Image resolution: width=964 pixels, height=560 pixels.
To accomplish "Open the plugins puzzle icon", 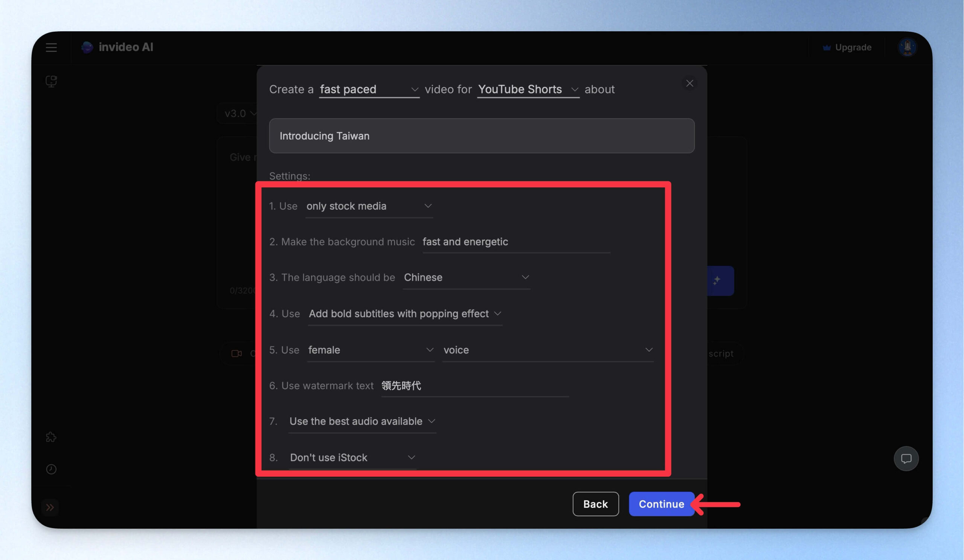I will 51,437.
